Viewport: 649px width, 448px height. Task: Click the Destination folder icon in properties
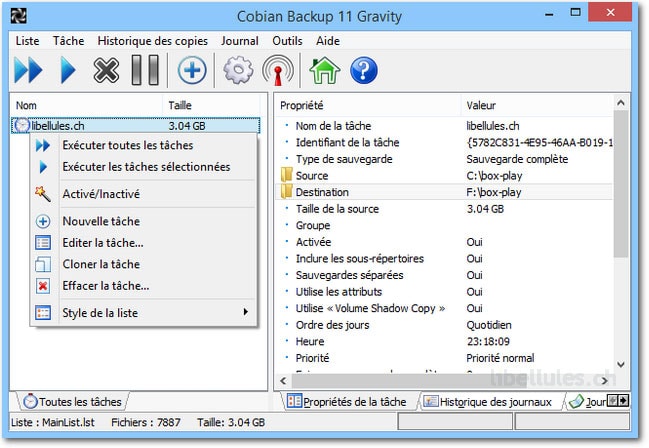pos(286,192)
